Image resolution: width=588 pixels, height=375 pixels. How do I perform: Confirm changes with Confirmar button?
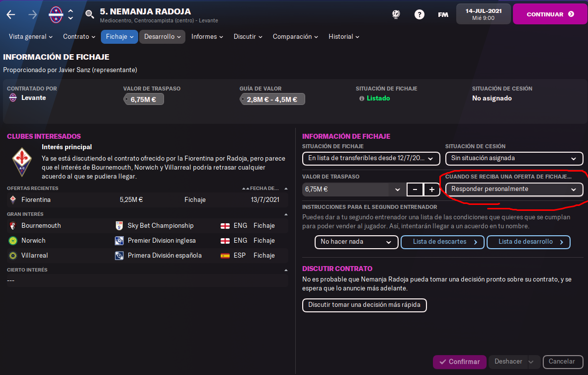point(459,362)
